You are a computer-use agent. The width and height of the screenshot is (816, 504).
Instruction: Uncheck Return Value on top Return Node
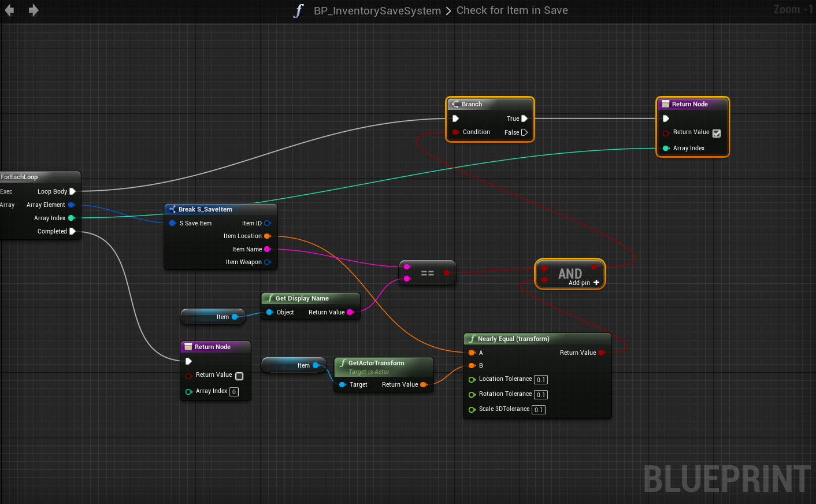(x=717, y=133)
